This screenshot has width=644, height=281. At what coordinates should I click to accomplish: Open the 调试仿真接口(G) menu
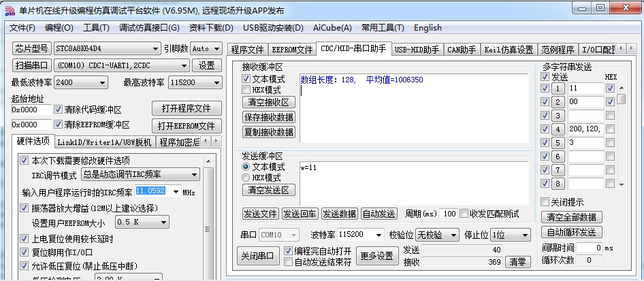(x=149, y=28)
